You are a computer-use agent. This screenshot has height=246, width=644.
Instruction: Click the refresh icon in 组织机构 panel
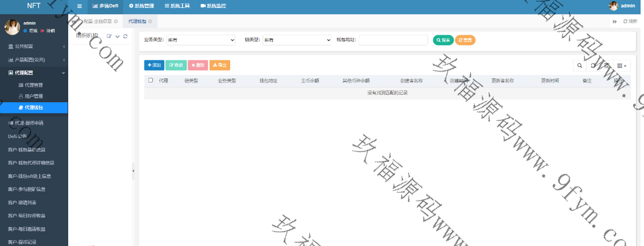pyautogui.click(x=125, y=36)
